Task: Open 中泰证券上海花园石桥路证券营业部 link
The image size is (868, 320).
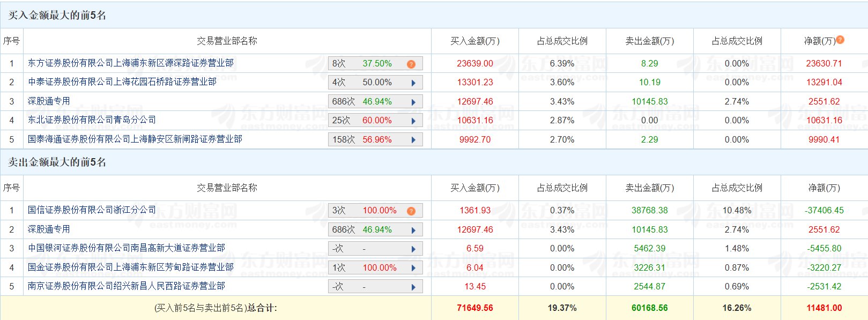Action: tap(122, 82)
